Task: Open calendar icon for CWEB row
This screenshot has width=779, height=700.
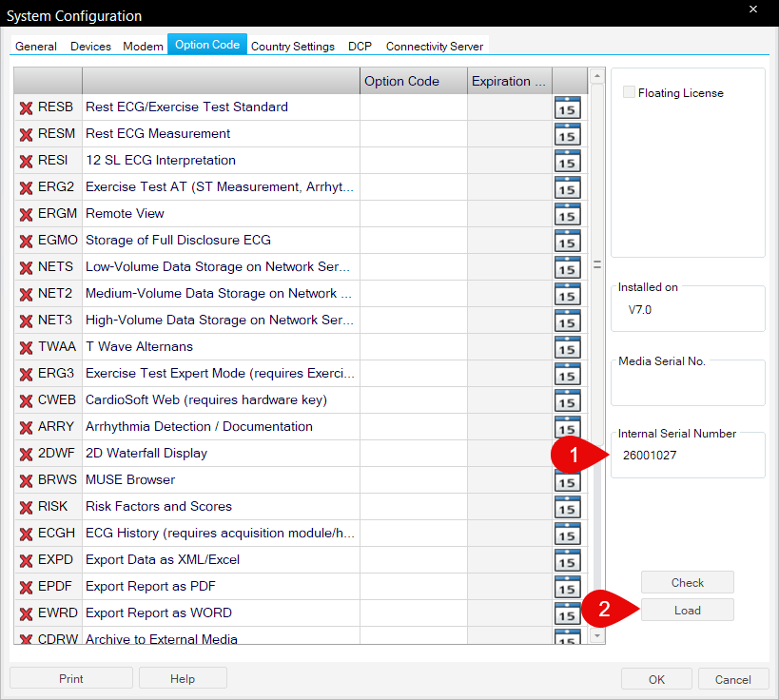Action: (567, 400)
